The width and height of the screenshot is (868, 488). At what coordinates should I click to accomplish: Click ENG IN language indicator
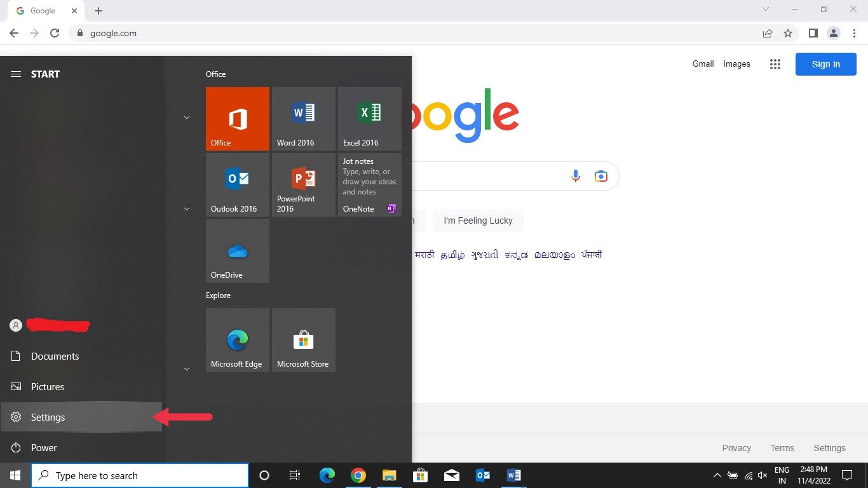[782, 475]
